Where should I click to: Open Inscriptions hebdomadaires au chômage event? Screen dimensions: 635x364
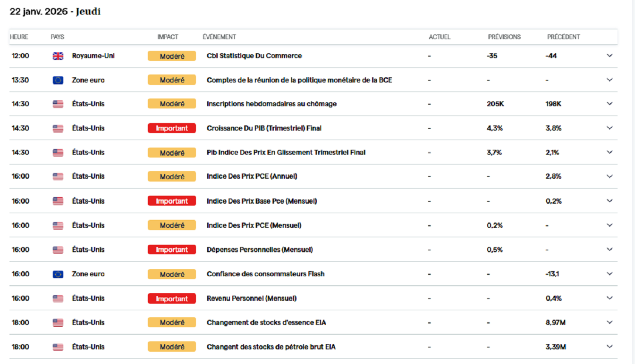tap(271, 104)
